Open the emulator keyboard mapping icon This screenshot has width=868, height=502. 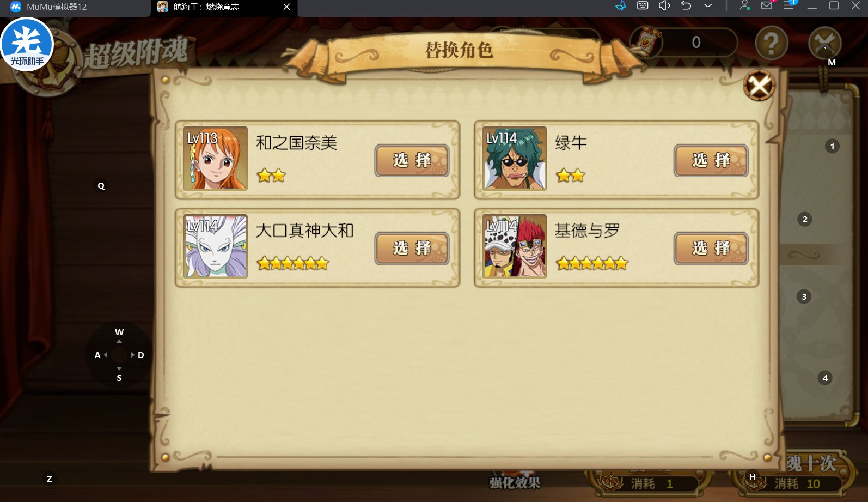(643, 6)
